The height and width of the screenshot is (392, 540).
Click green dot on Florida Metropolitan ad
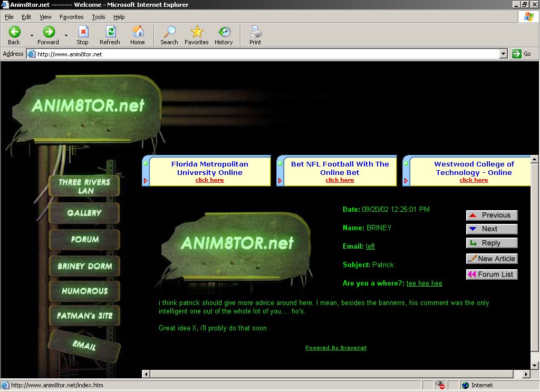(x=146, y=163)
